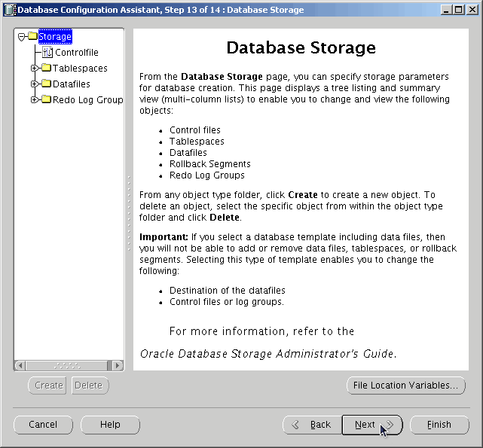Image resolution: width=483 pixels, height=448 pixels.
Task: Go Back to the previous step
Action: (312, 425)
